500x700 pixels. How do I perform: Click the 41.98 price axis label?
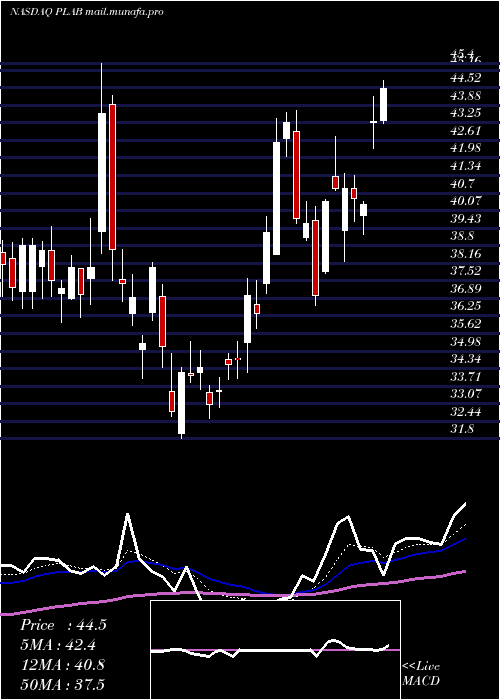pyautogui.click(x=466, y=148)
